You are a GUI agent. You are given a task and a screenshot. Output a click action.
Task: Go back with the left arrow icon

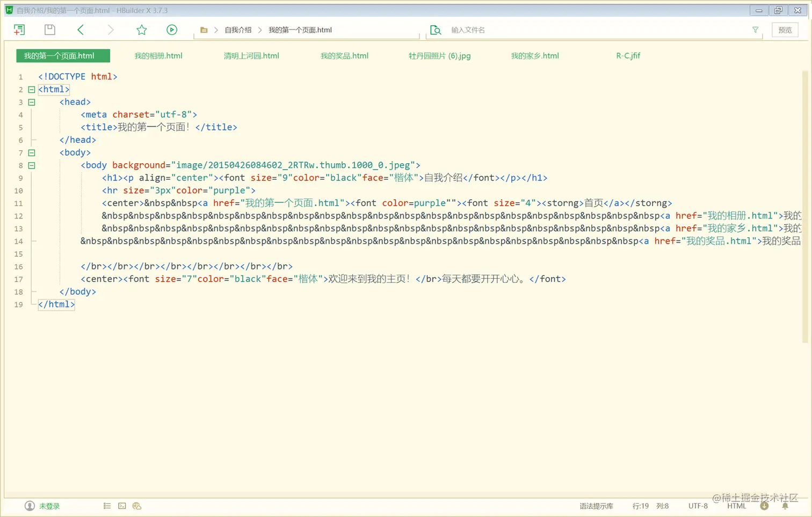[81, 30]
